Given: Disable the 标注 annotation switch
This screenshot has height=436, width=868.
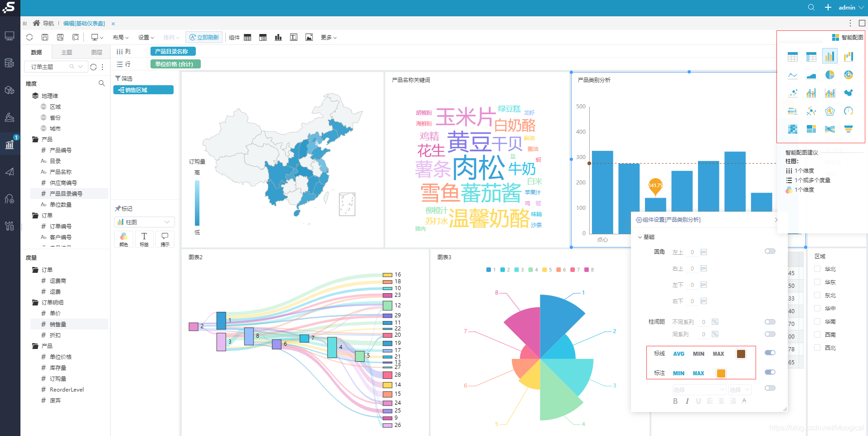Looking at the screenshot, I should [770, 372].
